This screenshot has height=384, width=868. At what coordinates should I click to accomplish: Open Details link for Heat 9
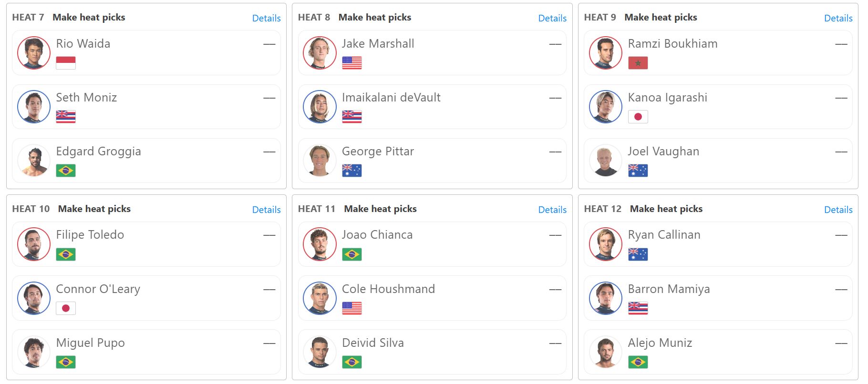(x=838, y=18)
